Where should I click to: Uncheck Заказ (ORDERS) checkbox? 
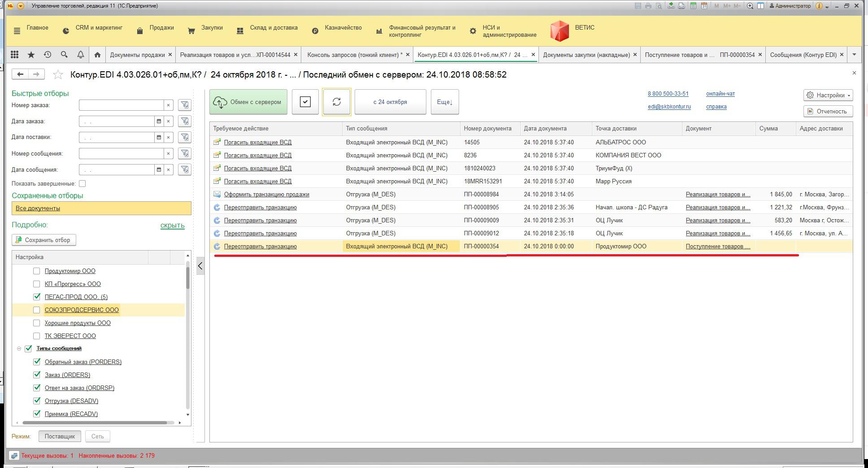pos(37,375)
